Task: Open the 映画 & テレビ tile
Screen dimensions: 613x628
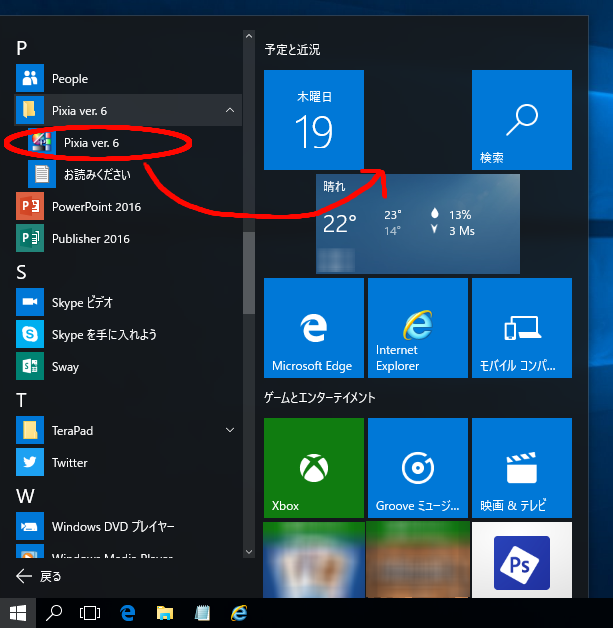Action: click(x=522, y=468)
